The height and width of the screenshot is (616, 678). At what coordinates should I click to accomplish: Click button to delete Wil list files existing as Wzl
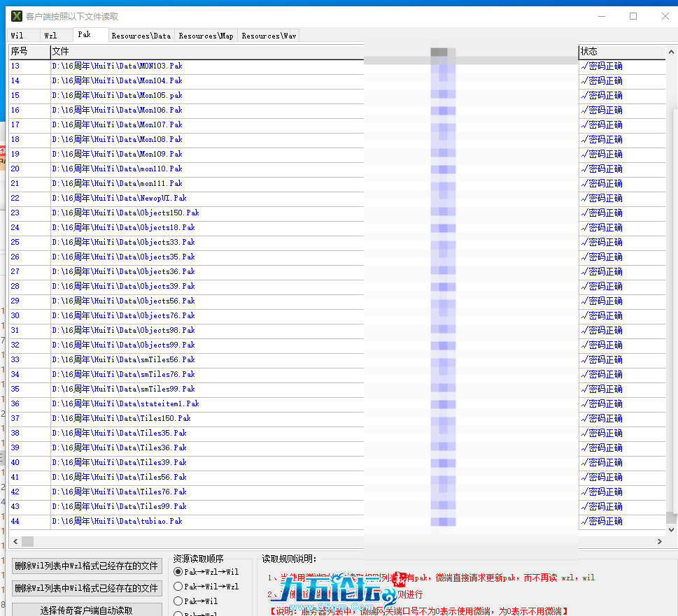[x=87, y=566]
